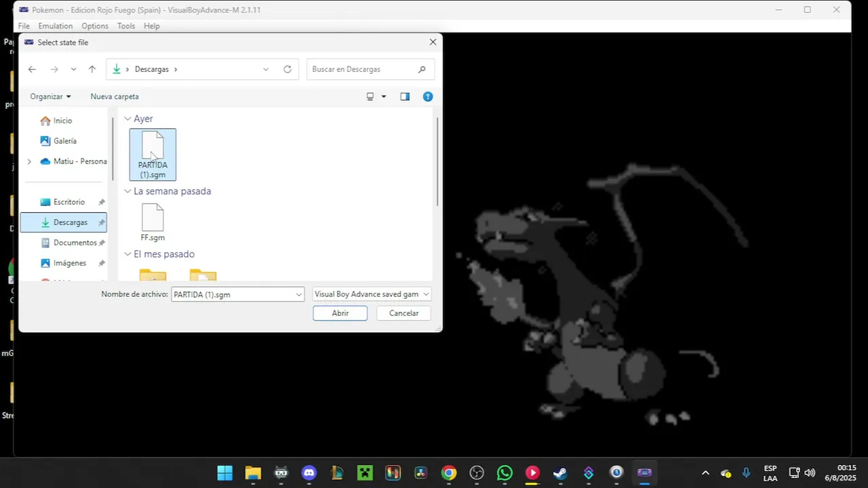Open Google Chrome from the taskbar
Screen dimensions: 868x488
tap(448, 472)
